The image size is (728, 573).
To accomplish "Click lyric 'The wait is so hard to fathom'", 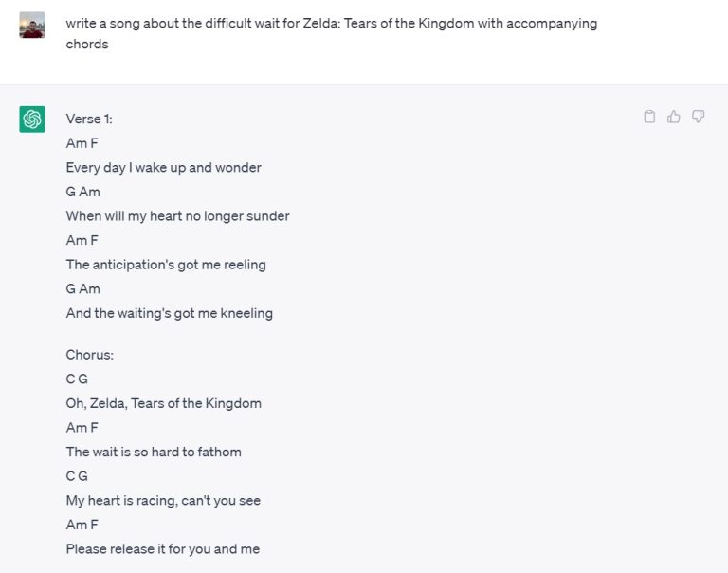I will [x=154, y=452].
